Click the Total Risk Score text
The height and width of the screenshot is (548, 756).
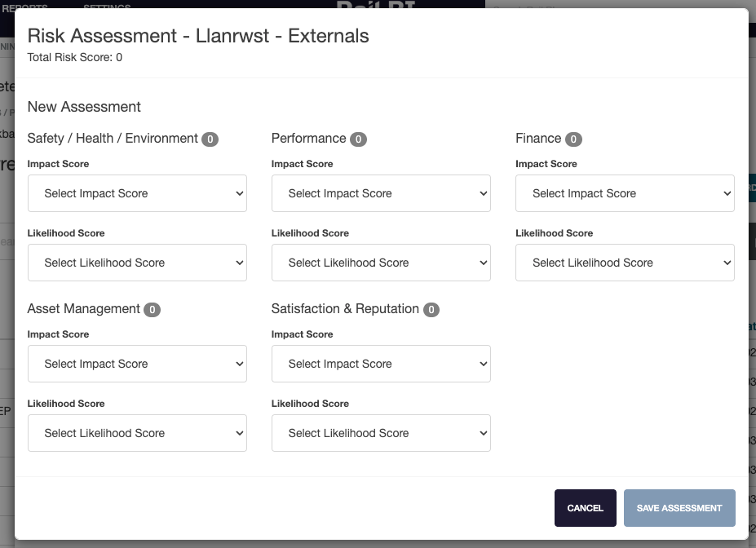(75, 58)
